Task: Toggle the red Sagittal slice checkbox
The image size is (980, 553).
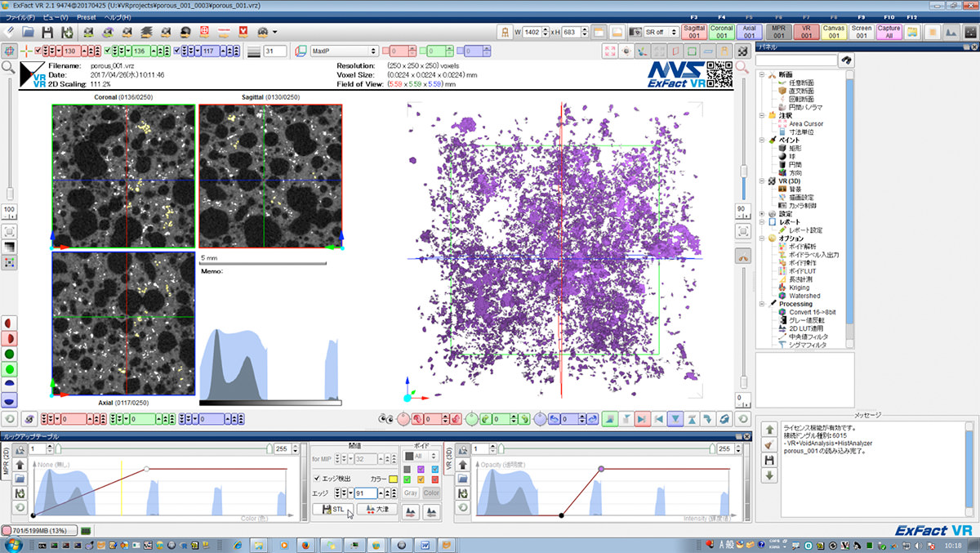Action: tap(38, 51)
